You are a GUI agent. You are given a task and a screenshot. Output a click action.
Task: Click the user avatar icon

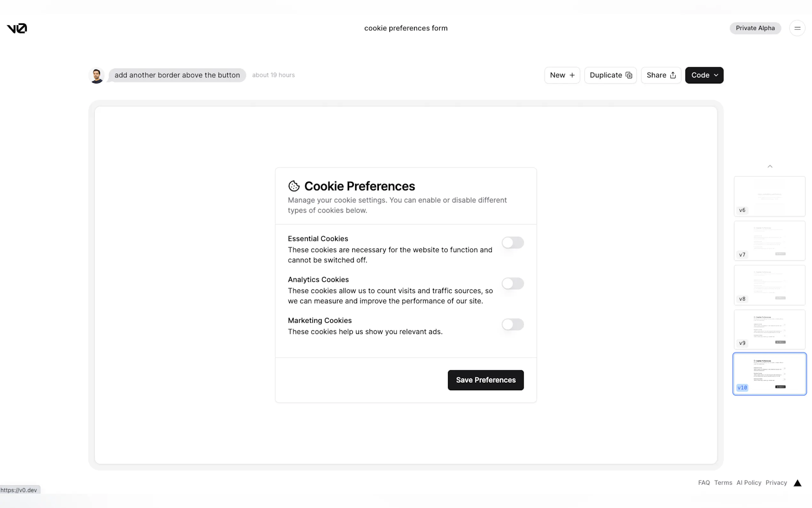point(97,75)
